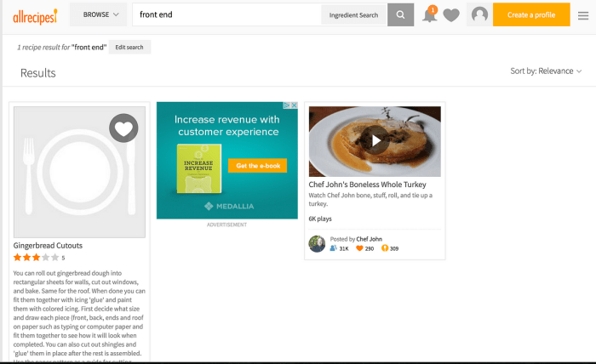This screenshot has width=596, height=364.
Task: Switch to Ingredient Search
Action: coord(353,15)
